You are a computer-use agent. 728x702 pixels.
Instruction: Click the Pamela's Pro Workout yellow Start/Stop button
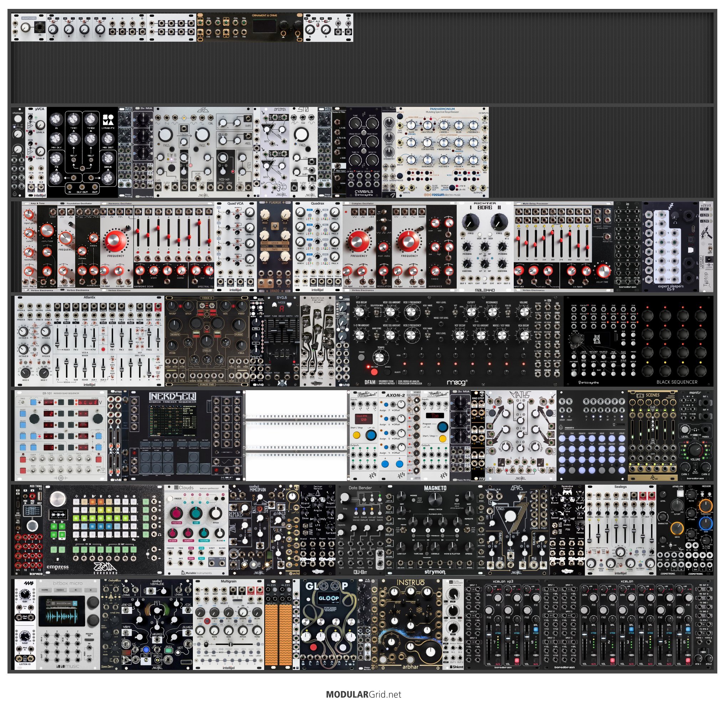357,435
